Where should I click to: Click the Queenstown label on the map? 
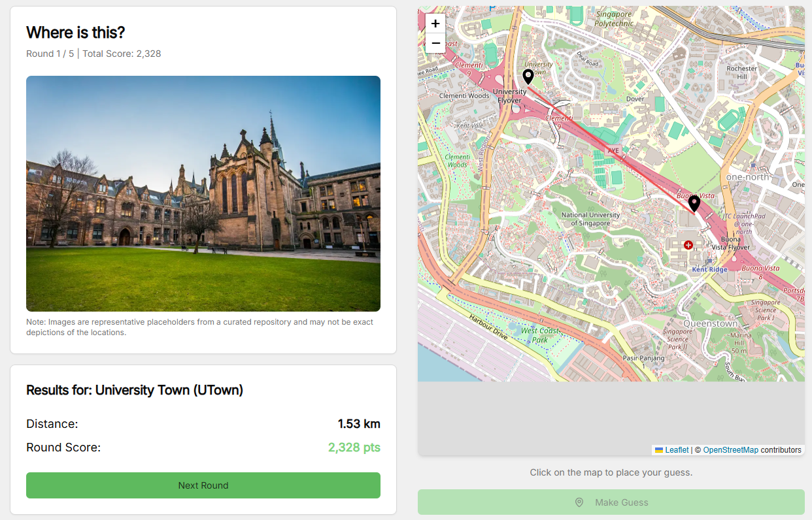pyautogui.click(x=710, y=323)
